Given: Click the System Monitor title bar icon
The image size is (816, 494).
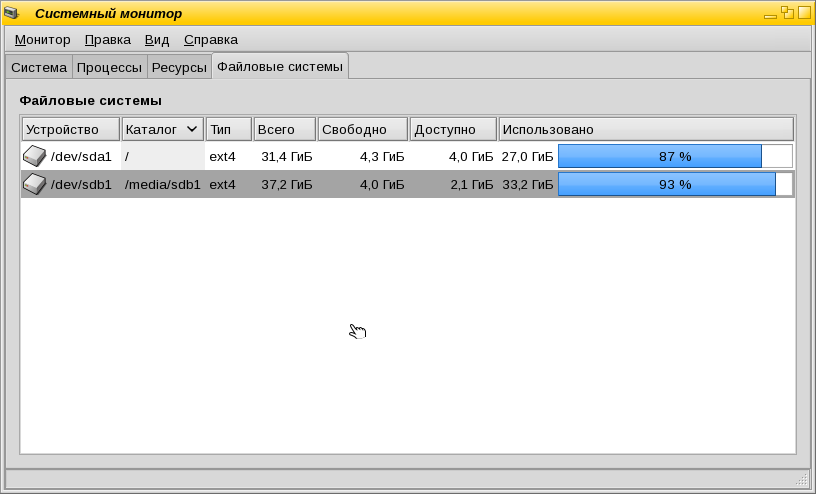Looking at the screenshot, I should tap(12, 13).
